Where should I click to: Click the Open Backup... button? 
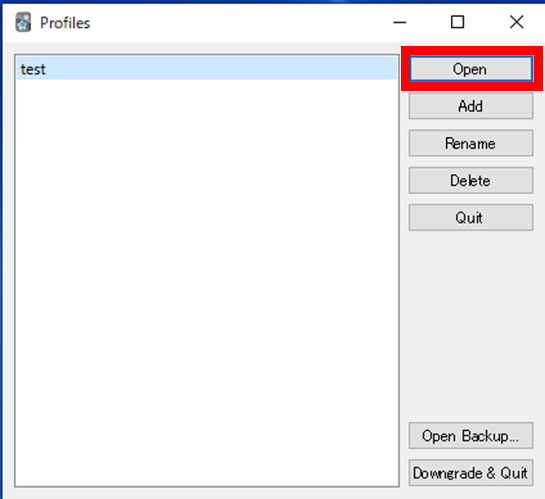471,436
